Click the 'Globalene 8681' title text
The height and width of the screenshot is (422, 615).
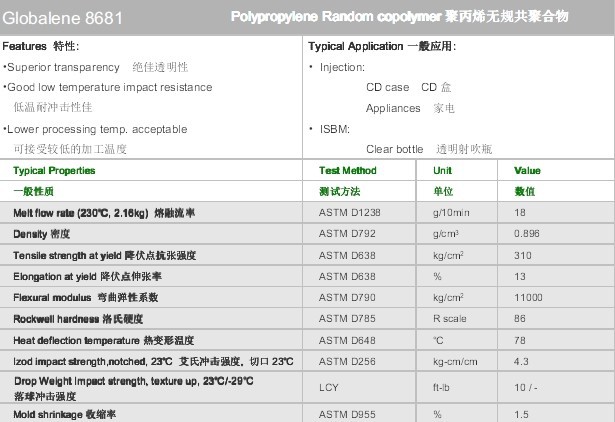[x=62, y=18]
